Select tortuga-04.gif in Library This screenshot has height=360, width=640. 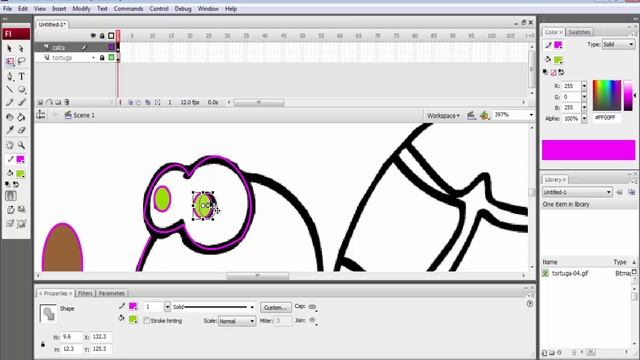coord(570,273)
